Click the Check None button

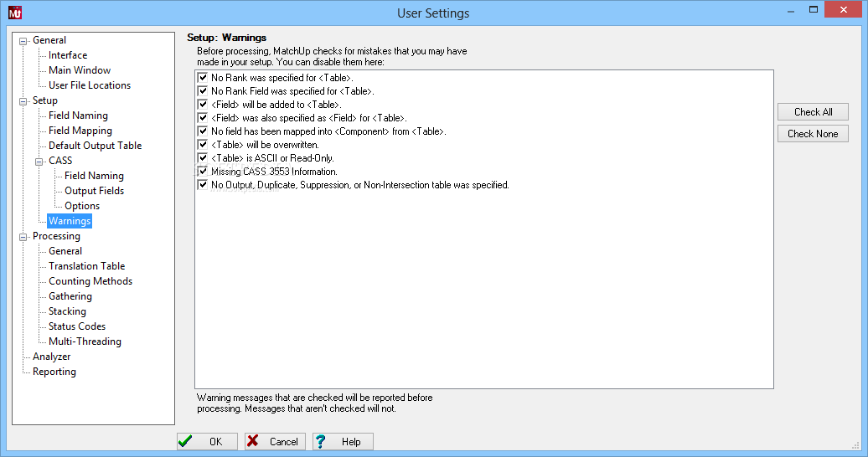coord(813,134)
